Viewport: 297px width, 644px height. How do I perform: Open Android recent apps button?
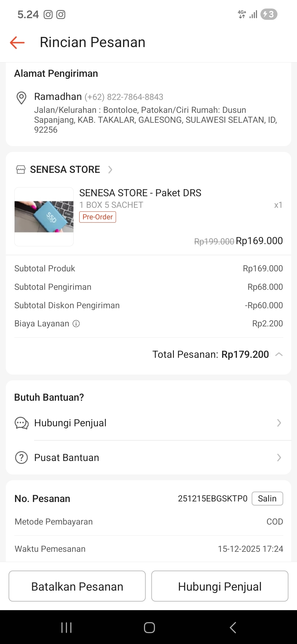(66, 627)
